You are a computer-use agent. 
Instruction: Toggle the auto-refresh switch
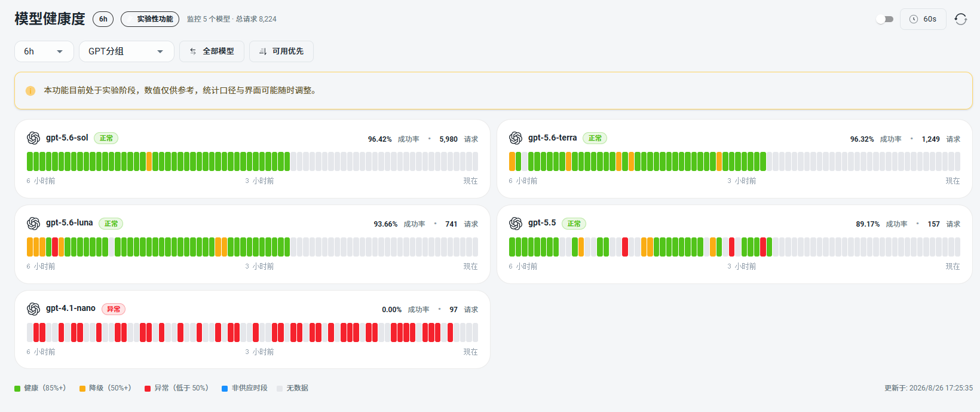point(884,19)
